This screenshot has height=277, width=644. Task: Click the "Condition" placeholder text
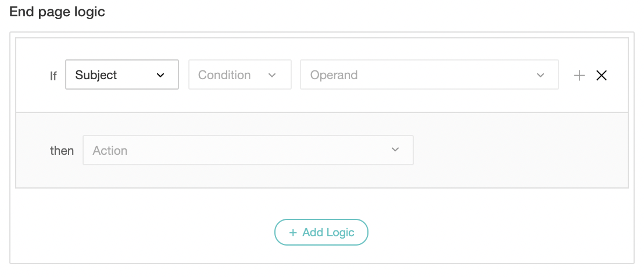pyautogui.click(x=224, y=75)
